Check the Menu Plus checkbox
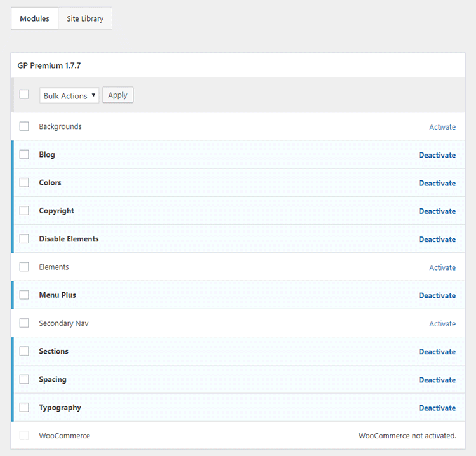 (x=24, y=295)
